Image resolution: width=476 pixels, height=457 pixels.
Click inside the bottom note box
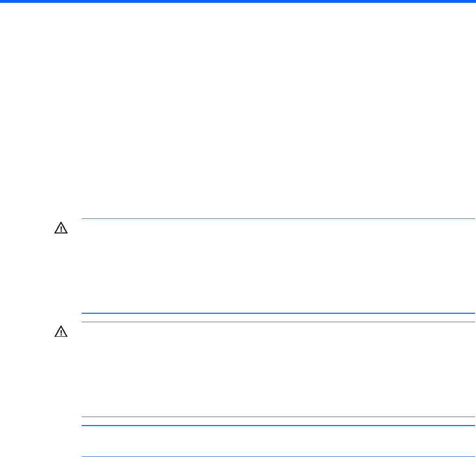click(x=278, y=441)
